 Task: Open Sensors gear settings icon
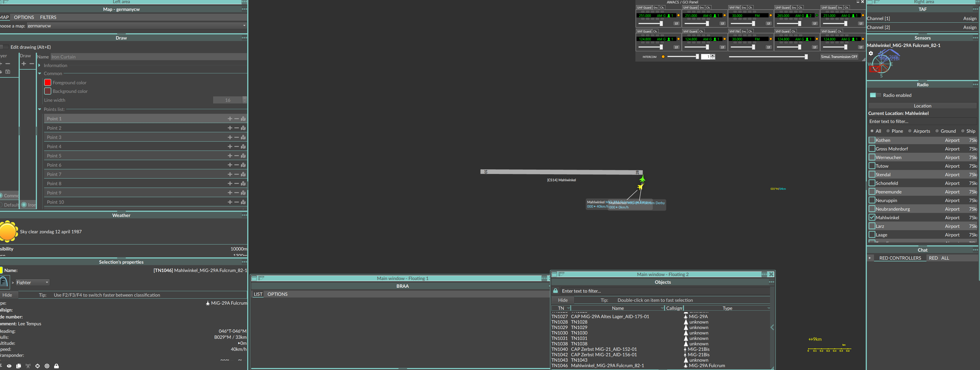pos(871,53)
